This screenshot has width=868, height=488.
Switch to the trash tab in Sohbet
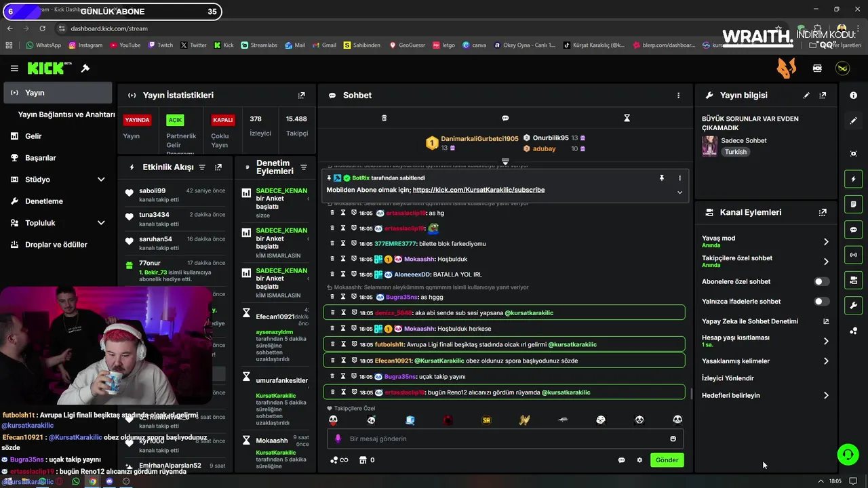point(384,118)
